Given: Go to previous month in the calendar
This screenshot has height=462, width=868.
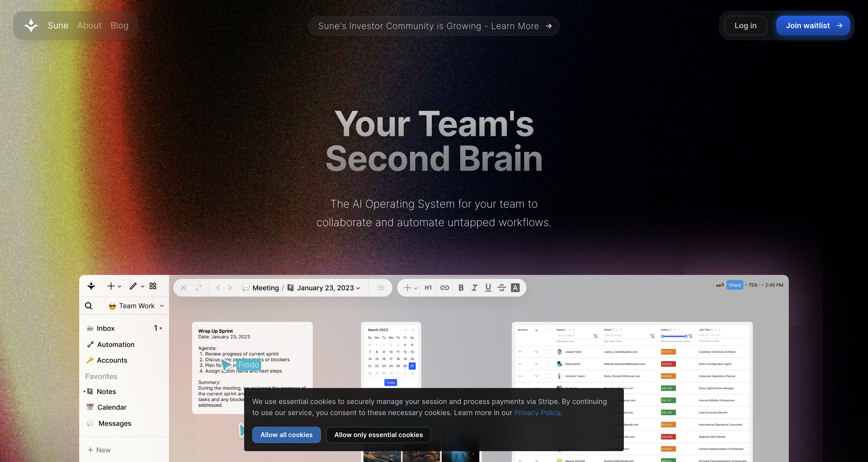Looking at the screenshot, I should 406,330.
